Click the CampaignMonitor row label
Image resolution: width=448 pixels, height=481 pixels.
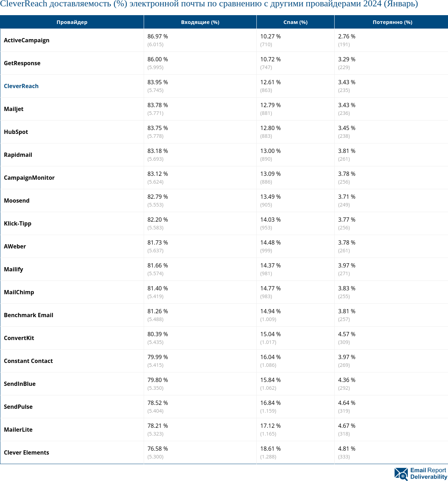point(29,178)
